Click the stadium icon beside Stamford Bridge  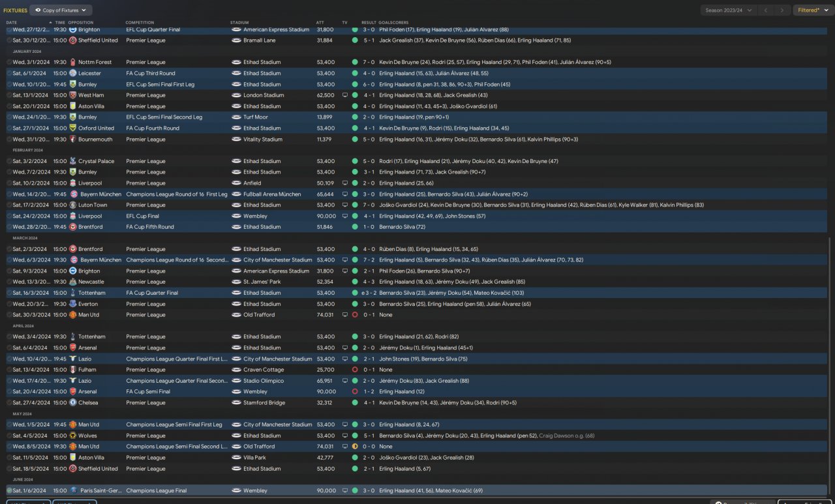point(236,403)
